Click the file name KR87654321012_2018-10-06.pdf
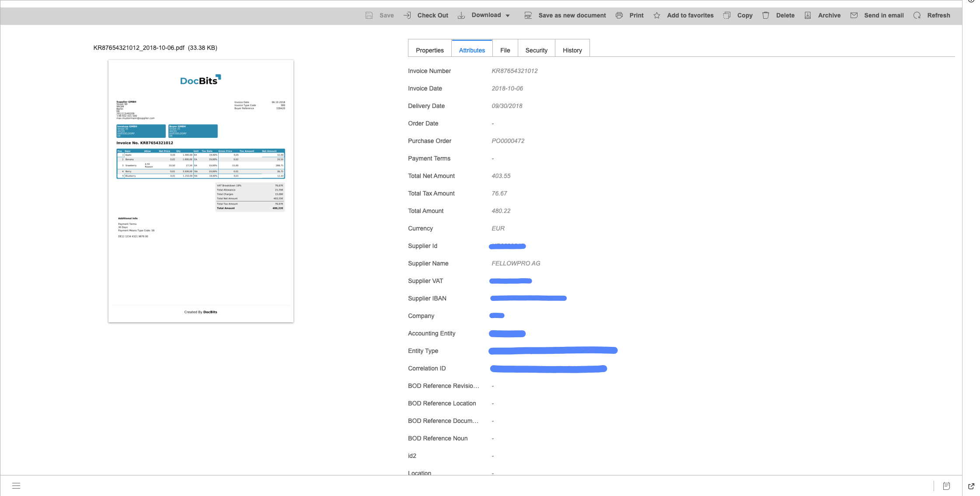 point(139,48)
